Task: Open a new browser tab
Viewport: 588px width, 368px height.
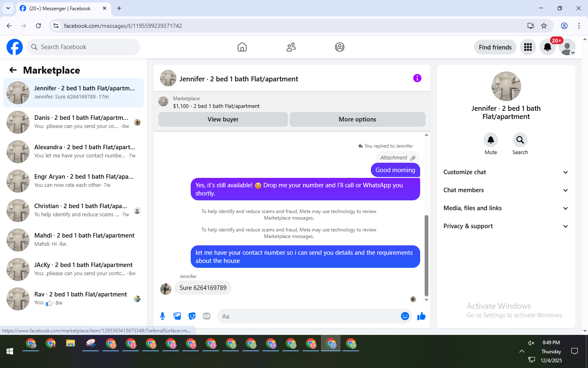Action: (119, 8)
